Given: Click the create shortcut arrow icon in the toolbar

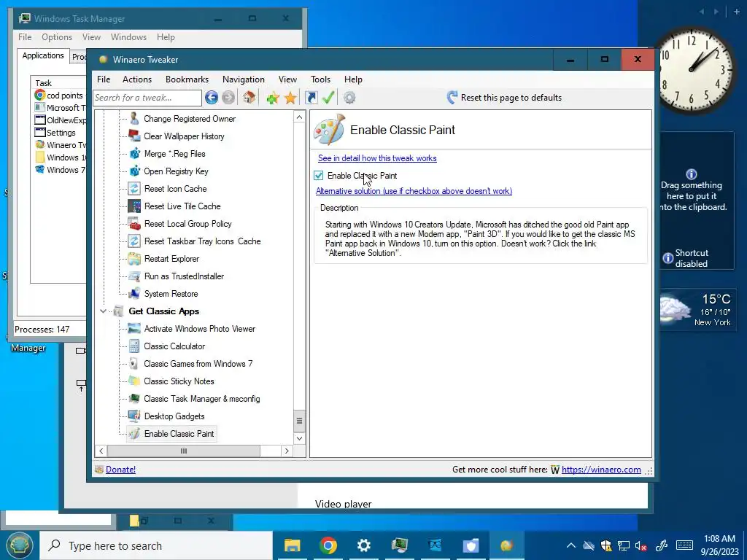Looking at the screenshot, I should coord(311,98).
